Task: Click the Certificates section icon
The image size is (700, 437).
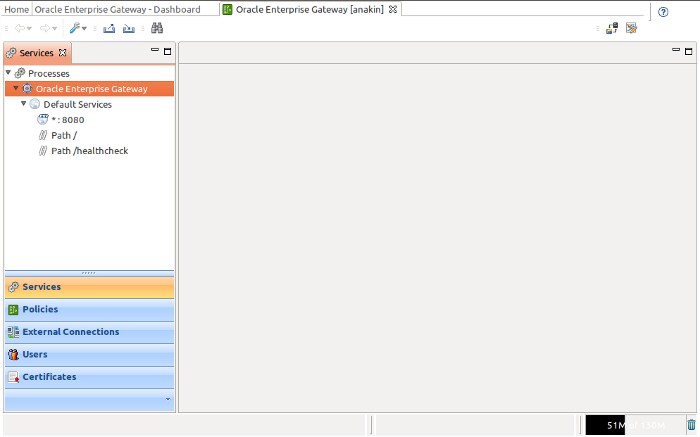Action: [13, 377]
